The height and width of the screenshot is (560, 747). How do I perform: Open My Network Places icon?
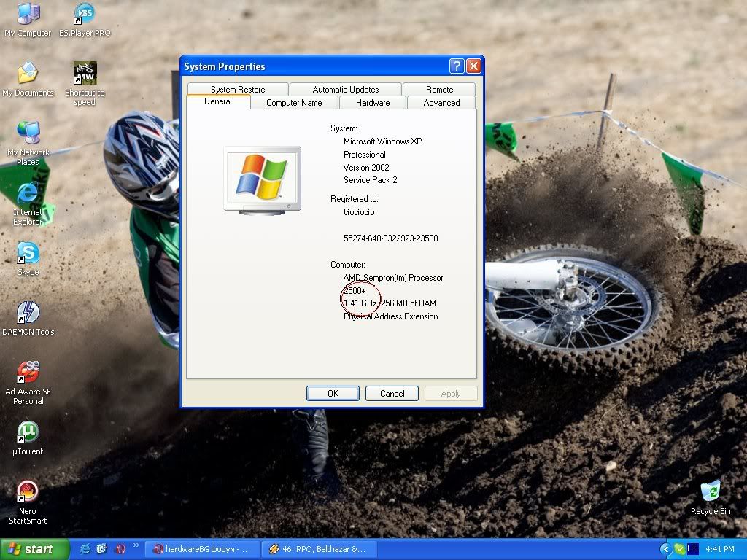click(28, 133)
